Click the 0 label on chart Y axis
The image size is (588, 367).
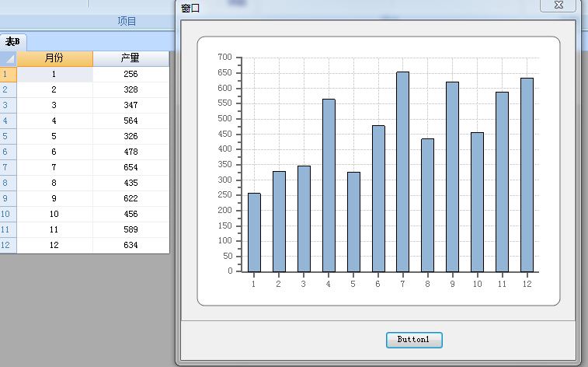pos(230,271)
